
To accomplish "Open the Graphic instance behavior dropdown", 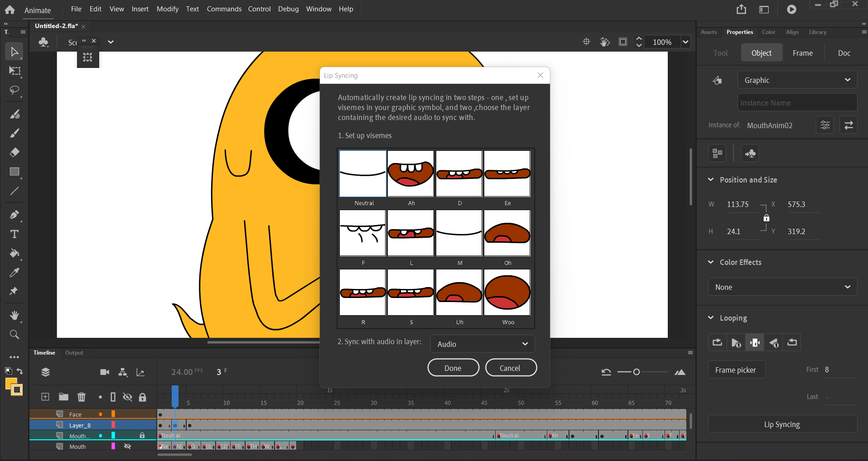I will [x=797, y=80].
